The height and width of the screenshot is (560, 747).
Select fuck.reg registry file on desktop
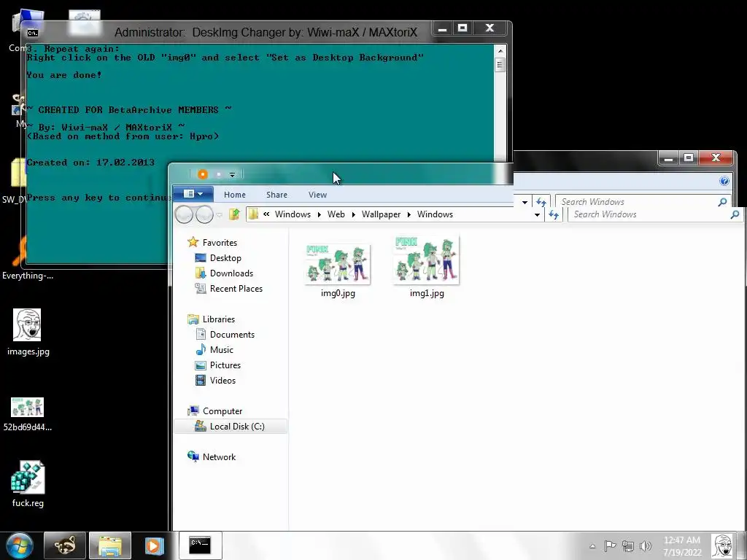point(28,484)
